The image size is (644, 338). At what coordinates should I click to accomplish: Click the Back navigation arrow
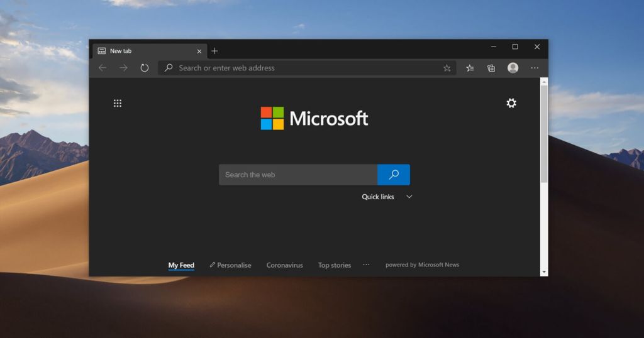[103, 68]
